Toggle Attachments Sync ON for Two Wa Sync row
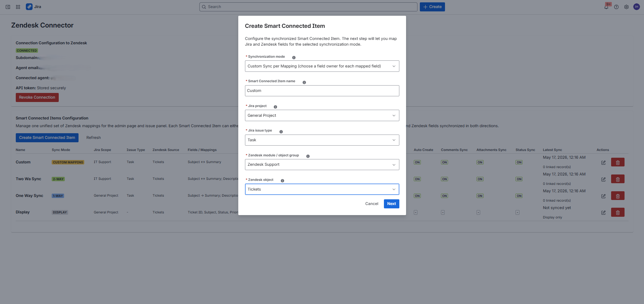The width and height of the screenshot is (644, 304). pos(480,179)
